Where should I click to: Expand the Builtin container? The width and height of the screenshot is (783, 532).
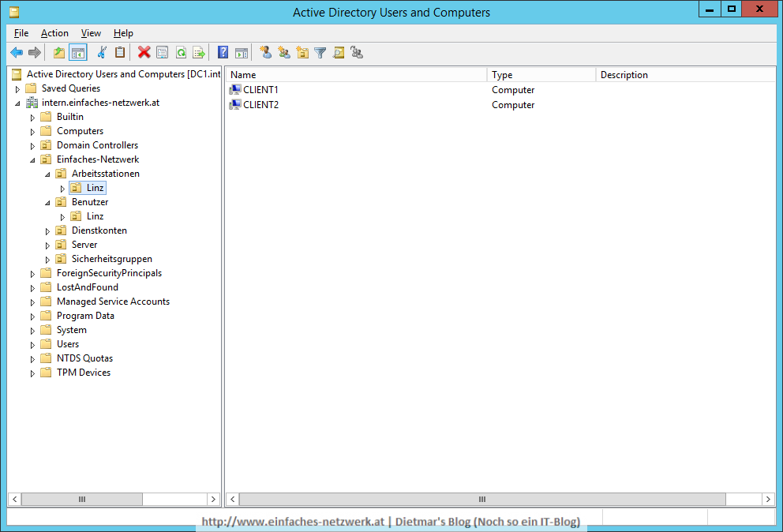tap(32, 118)
